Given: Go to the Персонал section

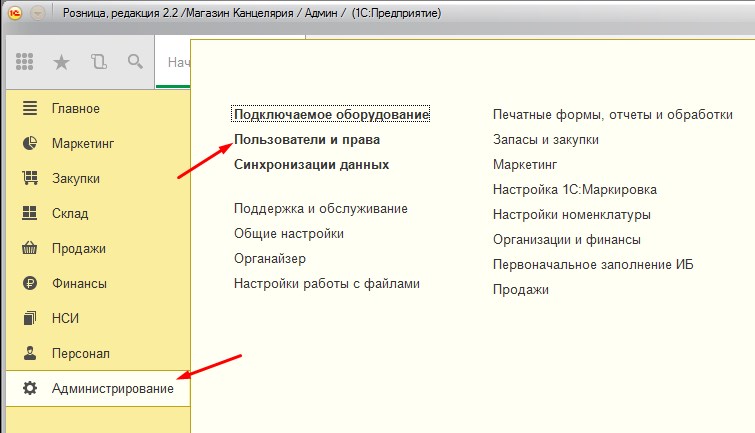Looking at the screenshot, I should pyautogui.click(x=98, y=354).
